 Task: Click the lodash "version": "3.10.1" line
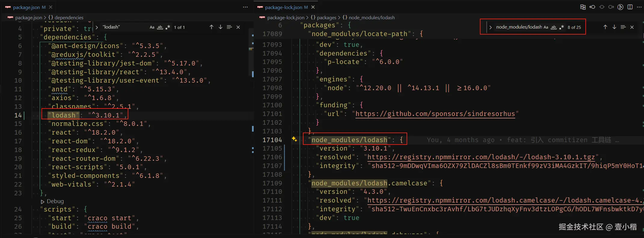(x=355, y=148)
